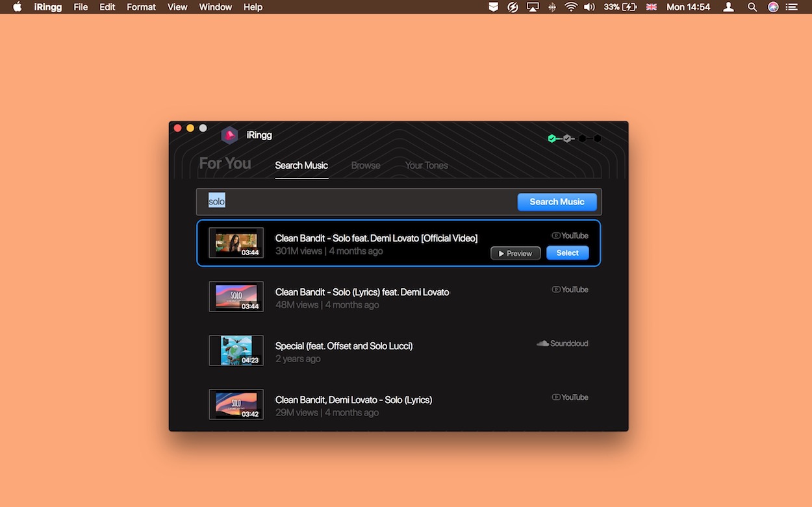This screenshot has width=812, height=507.
Task: Open the Window menu
Action: [216, 7]
